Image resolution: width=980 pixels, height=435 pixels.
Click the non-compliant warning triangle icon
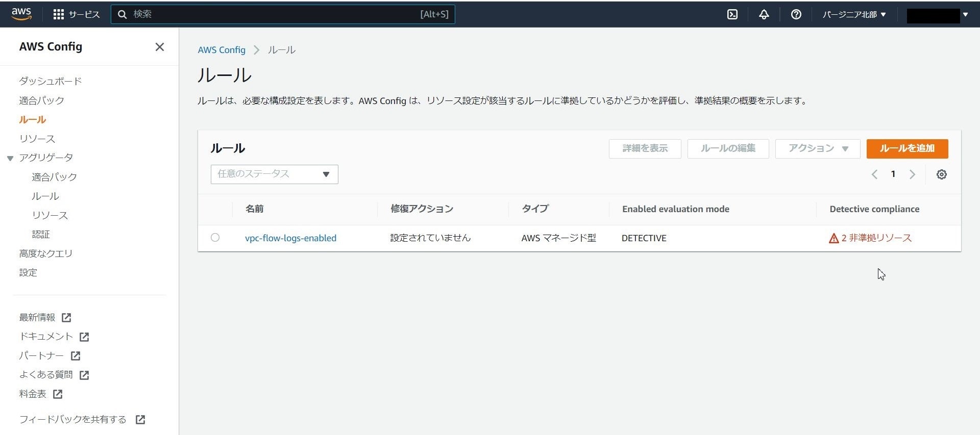834,238
